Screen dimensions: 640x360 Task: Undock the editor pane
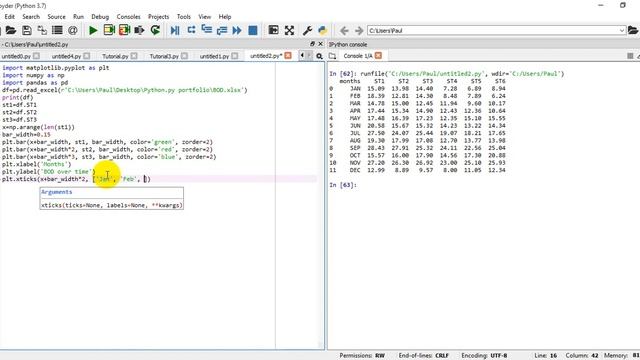click(x=312, y=44)
